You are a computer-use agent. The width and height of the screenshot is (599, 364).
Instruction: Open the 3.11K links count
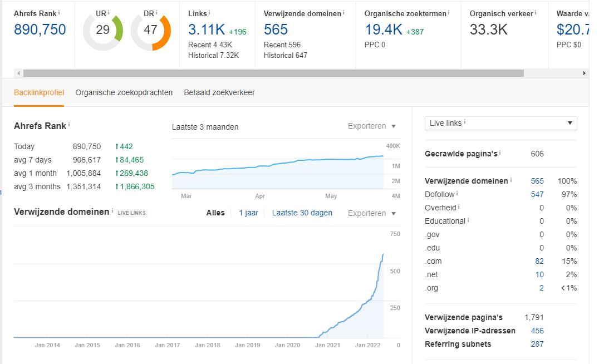tap(207, 29)
